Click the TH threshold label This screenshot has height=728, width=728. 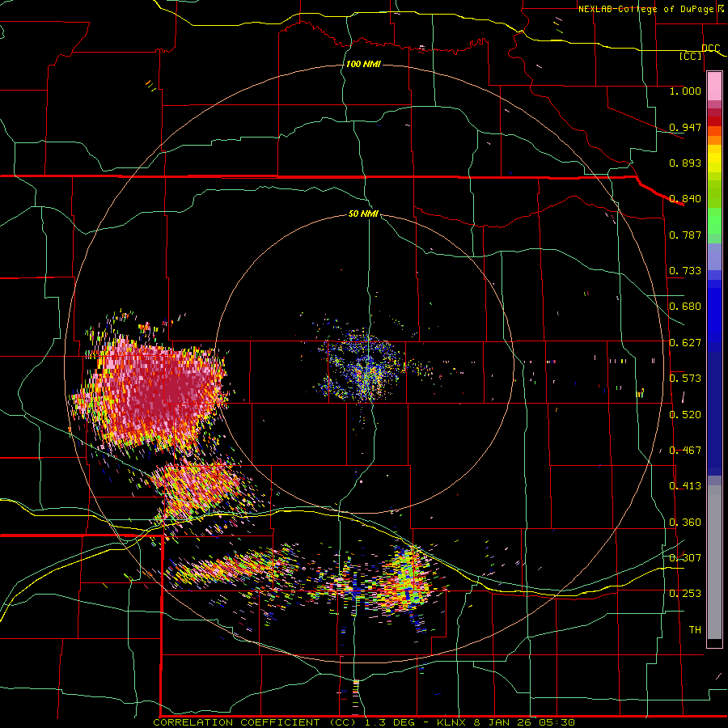point(695,629)
